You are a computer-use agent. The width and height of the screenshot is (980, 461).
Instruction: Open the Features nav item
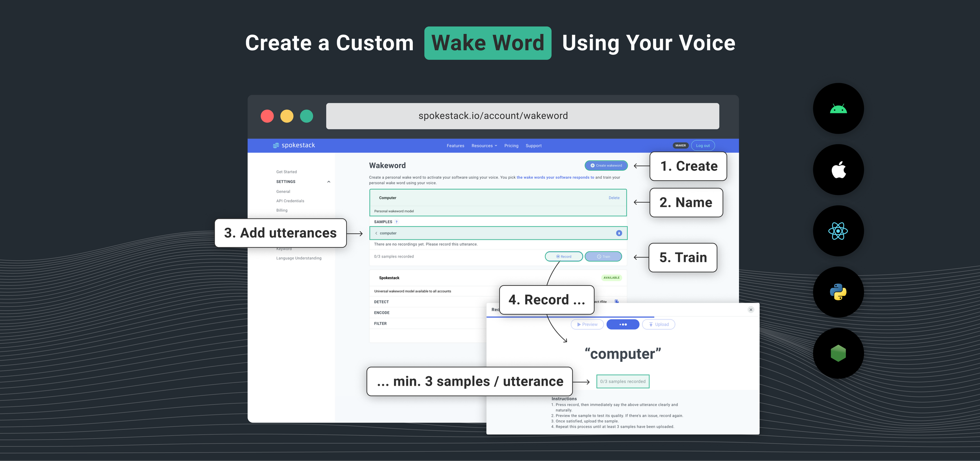[456, 146]
